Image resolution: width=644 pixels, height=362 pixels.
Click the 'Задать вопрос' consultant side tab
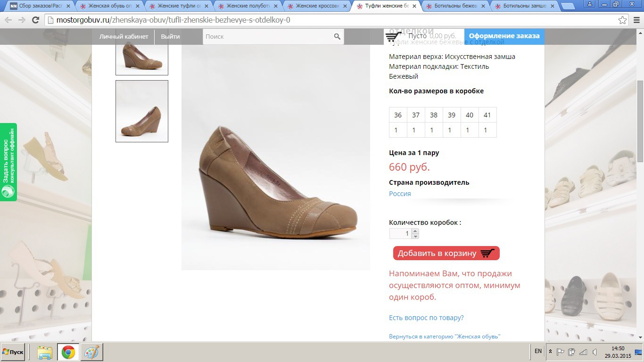click(x=8, y=162)
